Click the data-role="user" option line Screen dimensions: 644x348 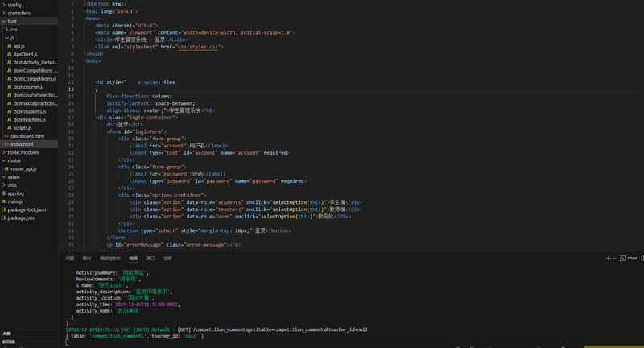[x=240, y=216]
